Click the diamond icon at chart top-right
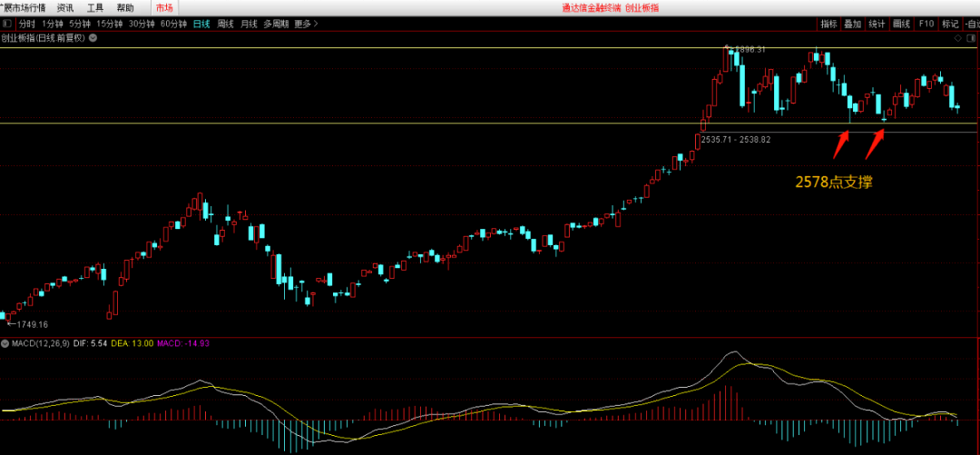 pos(958,38)
